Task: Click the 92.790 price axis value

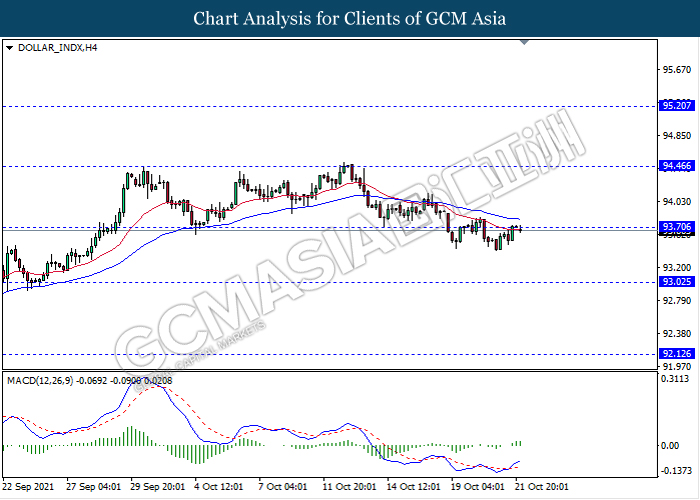Action: tap(677, 301)
